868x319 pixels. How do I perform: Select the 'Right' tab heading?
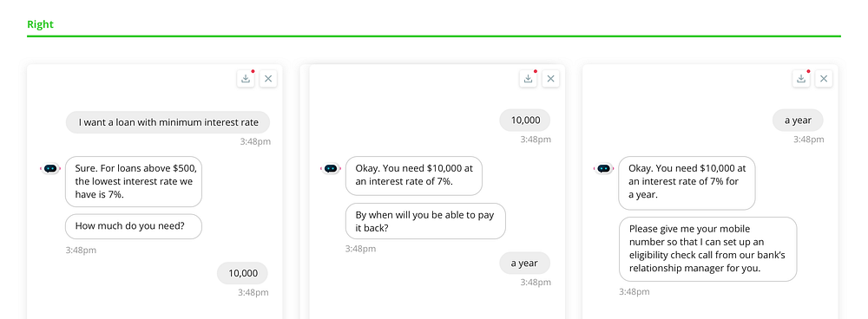pyautogui.click(x=41, y=24)
